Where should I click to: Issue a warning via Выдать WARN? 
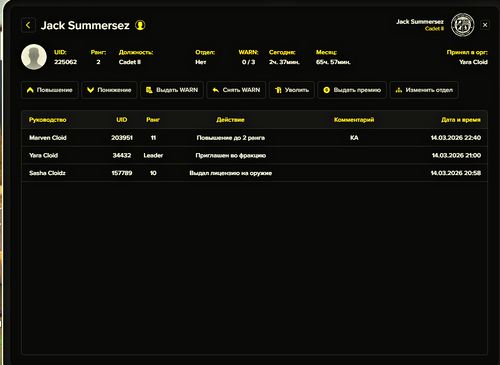coord(172,90)
